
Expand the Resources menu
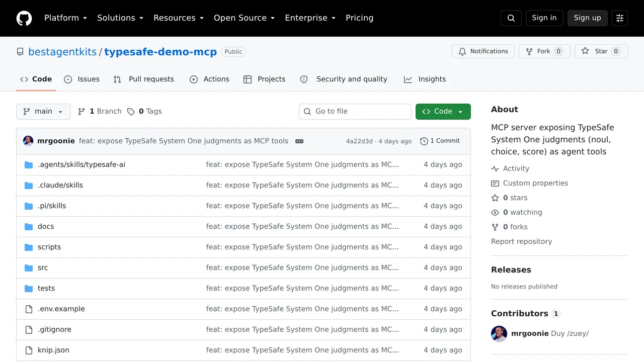tap(179, 18)
